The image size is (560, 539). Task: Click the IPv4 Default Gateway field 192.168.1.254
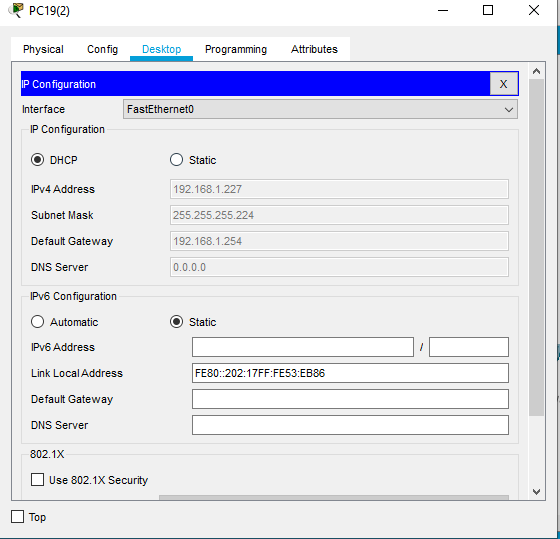(339, 241)
